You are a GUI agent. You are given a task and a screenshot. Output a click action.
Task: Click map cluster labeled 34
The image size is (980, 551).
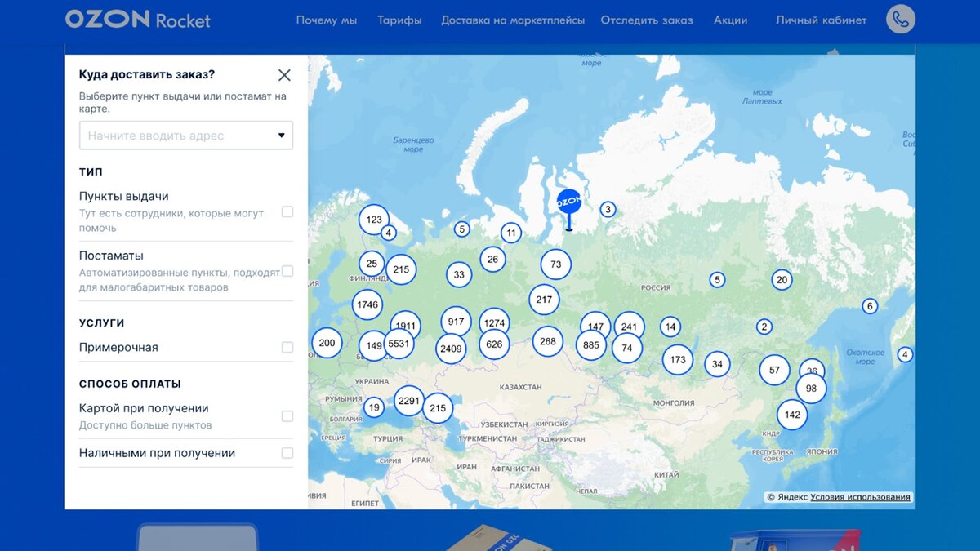click(717, 364)
